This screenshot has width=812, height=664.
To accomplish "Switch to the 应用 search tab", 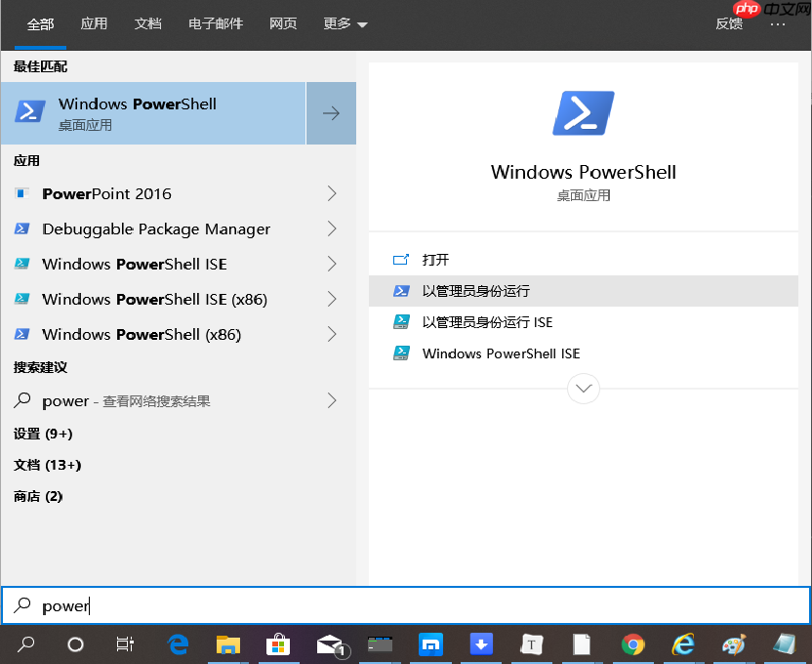I will [x=94, y=22].
